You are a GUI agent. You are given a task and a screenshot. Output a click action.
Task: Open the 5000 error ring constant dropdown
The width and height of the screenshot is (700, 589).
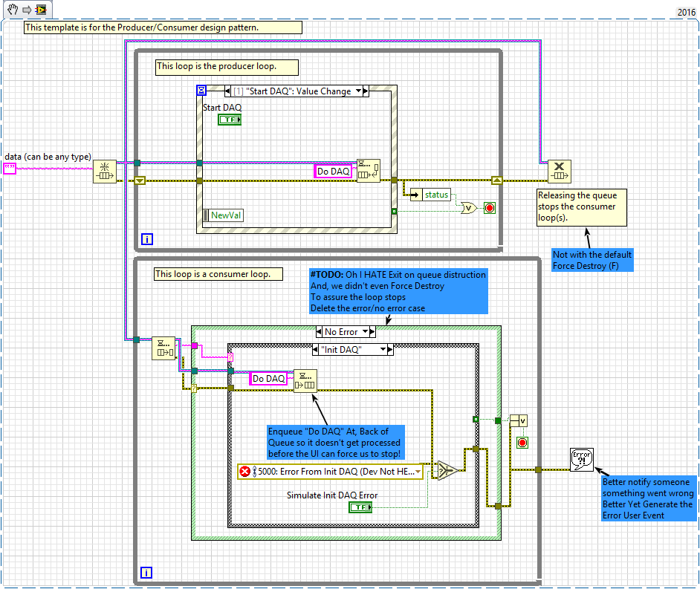click(x=418, y=472)
